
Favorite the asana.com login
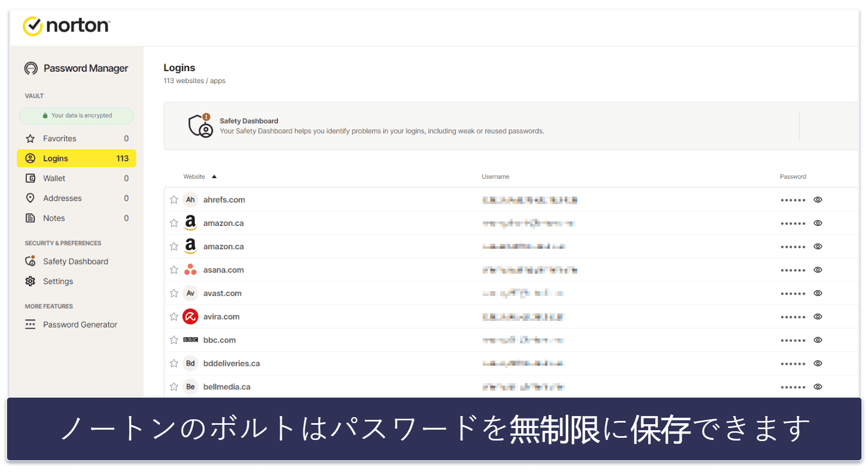174,270
